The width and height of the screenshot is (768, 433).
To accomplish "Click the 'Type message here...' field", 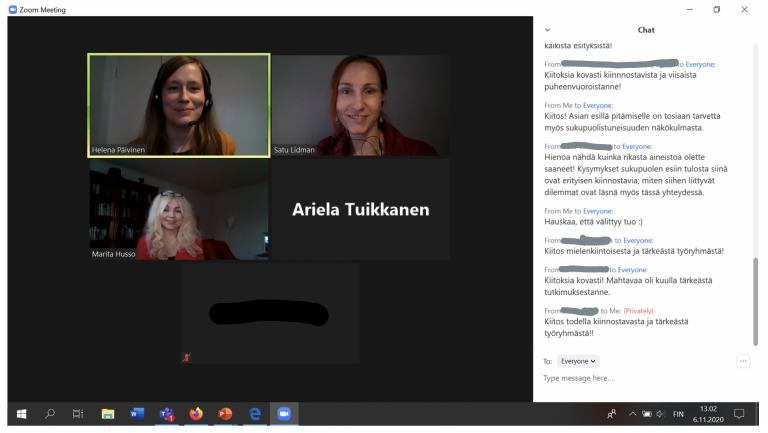I will coord(640,378).
